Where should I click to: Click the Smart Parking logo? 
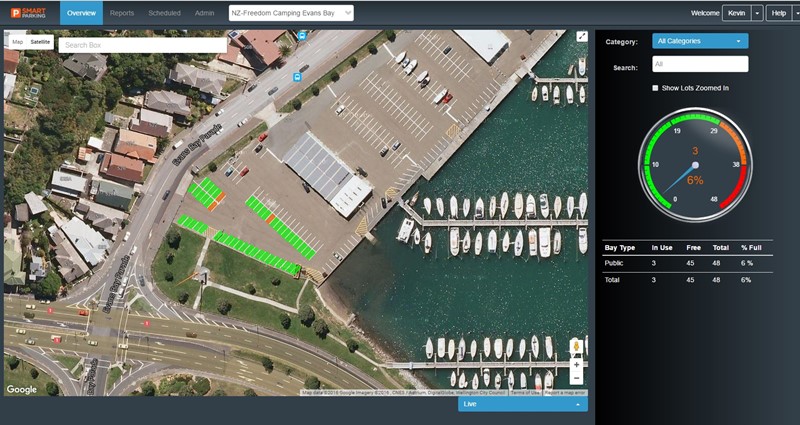pos(30,13)
